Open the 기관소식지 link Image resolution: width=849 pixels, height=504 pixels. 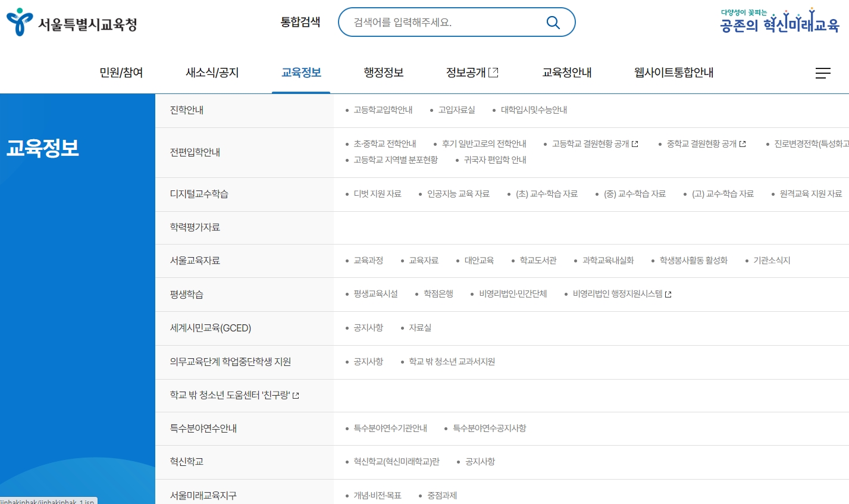tap(772, 261)
